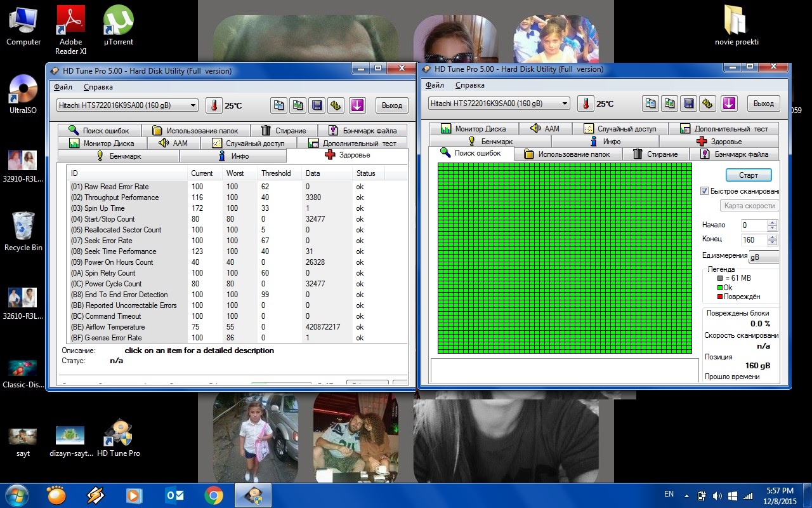Expand the Ед.измерения gB units dropdown
Viewport: 812px width, 508px height.
(763, 257)
